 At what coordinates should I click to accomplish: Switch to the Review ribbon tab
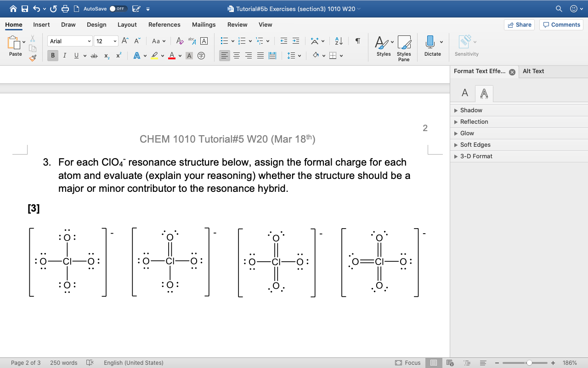tap(237, 25)
